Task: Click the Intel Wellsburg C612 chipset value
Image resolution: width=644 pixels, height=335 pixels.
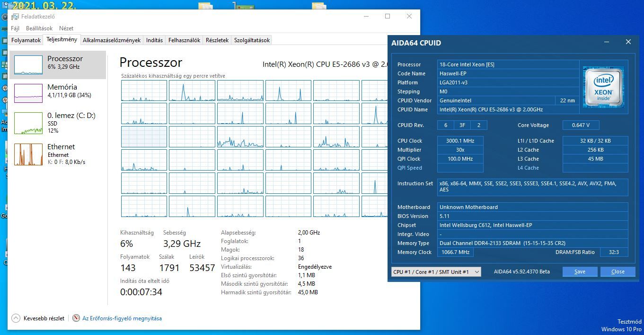Action: click(x=533, y=225)
